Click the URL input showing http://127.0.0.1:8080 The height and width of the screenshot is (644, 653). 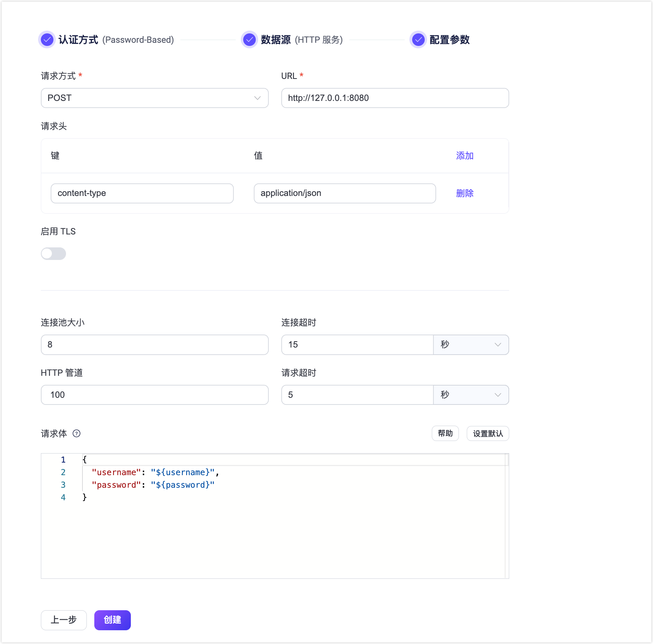395,98
